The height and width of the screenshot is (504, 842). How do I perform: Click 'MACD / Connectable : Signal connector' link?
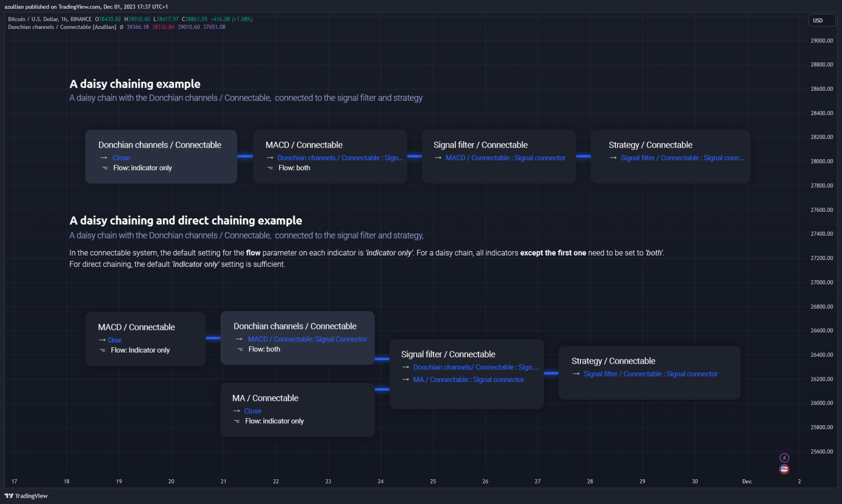click(506, 158)
